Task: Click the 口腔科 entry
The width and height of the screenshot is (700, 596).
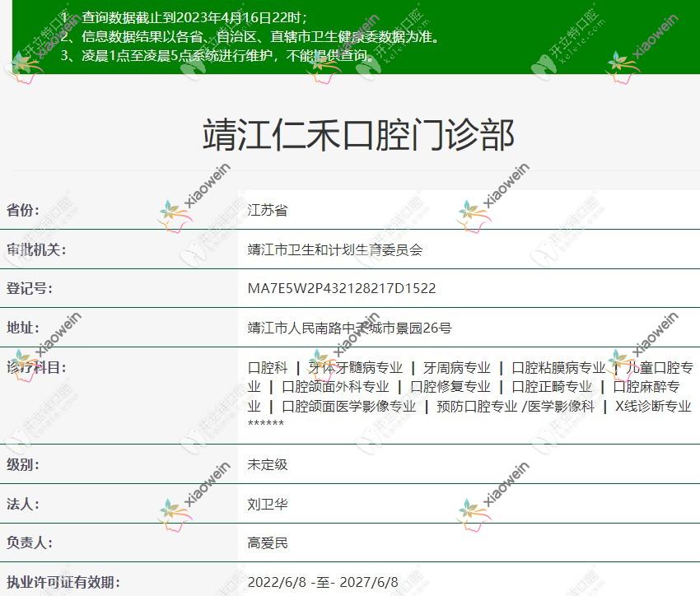Action: tap(268, 368)
